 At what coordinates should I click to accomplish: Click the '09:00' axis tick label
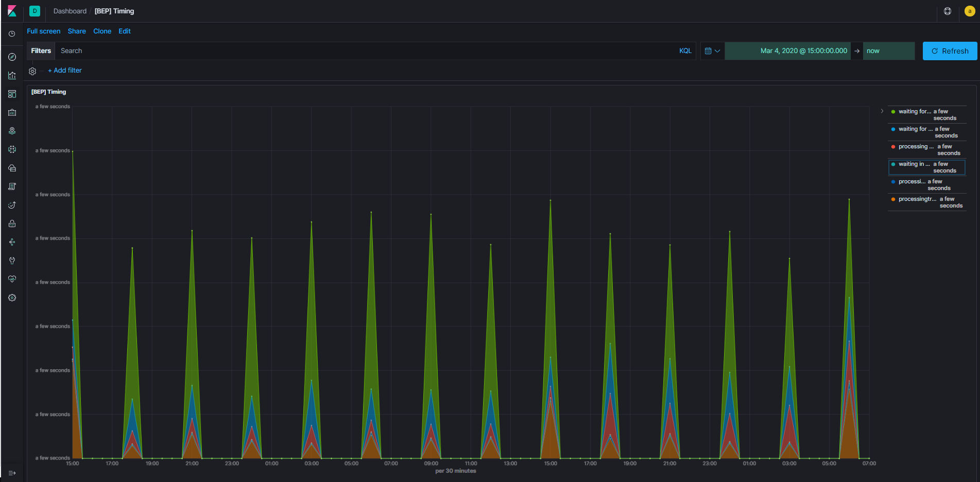(x=431, y=463)
